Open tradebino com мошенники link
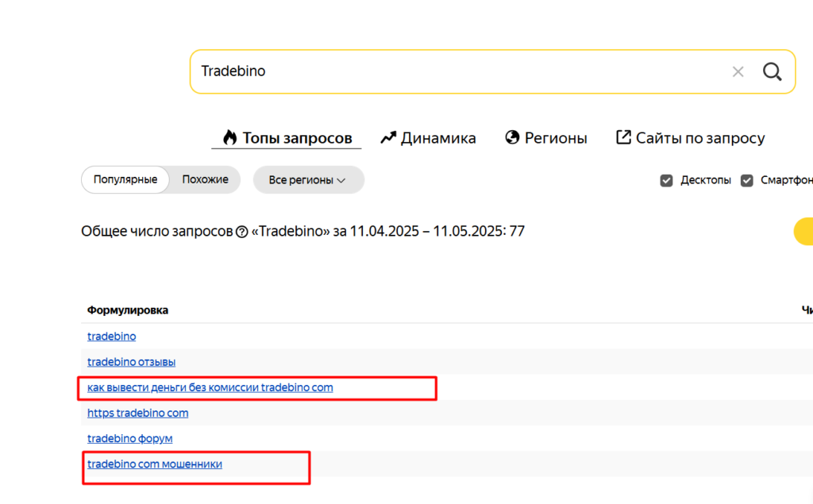Screen dimensions: 813x504 click(x=155, y=464)
